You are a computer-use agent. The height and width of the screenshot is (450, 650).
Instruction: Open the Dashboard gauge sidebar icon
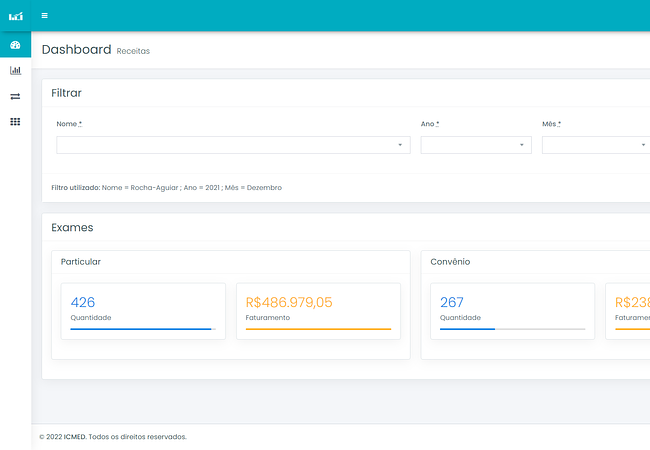point(15,45)
